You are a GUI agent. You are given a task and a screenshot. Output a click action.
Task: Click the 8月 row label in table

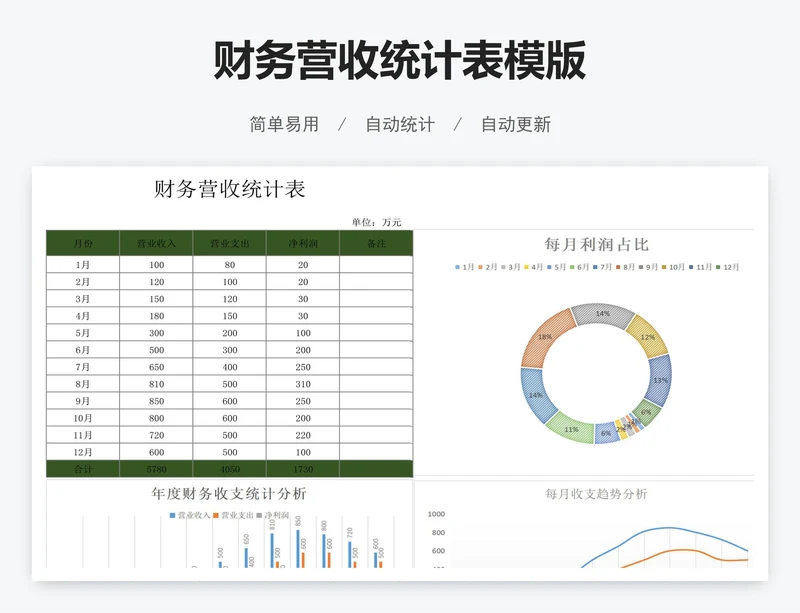point(83,384)
